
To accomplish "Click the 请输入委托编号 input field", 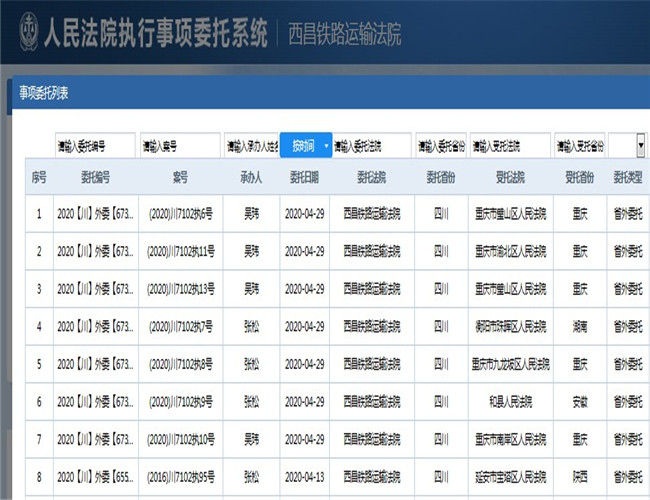I will 95,146.
